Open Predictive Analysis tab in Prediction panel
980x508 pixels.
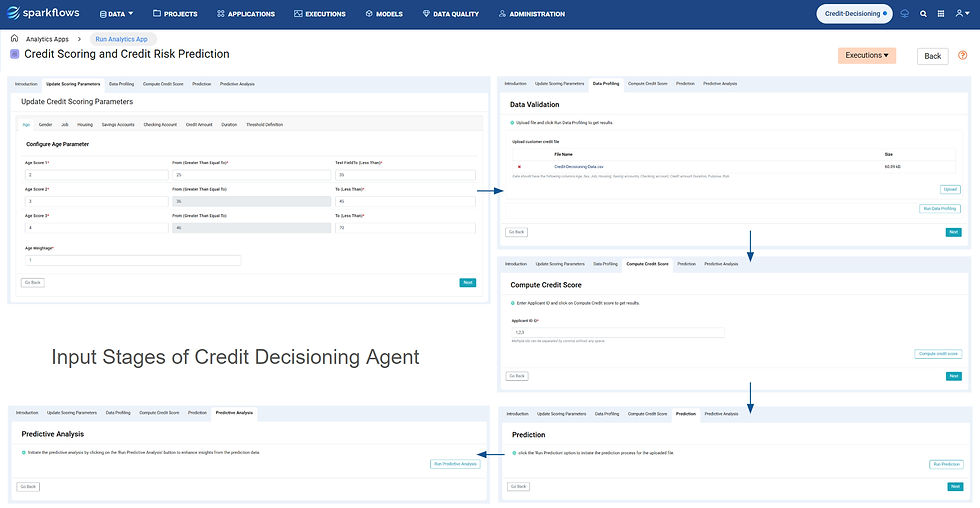pyautogui.click(x=721, y=414)
